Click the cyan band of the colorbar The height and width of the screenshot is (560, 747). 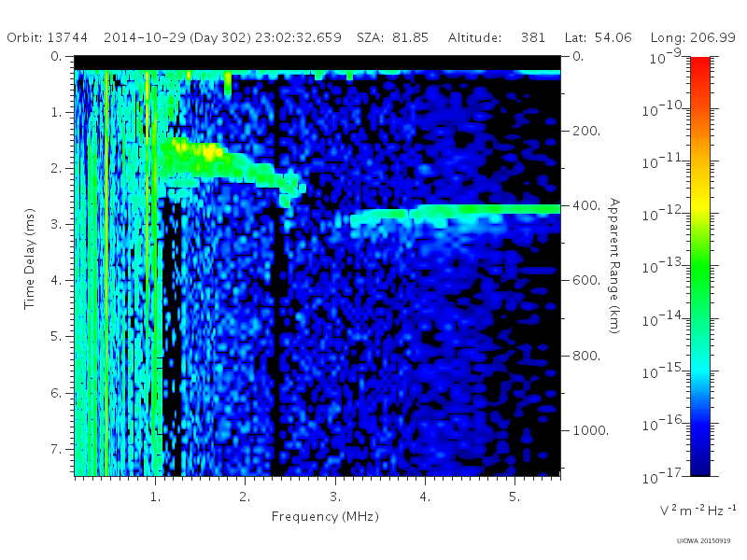[699, 369]
